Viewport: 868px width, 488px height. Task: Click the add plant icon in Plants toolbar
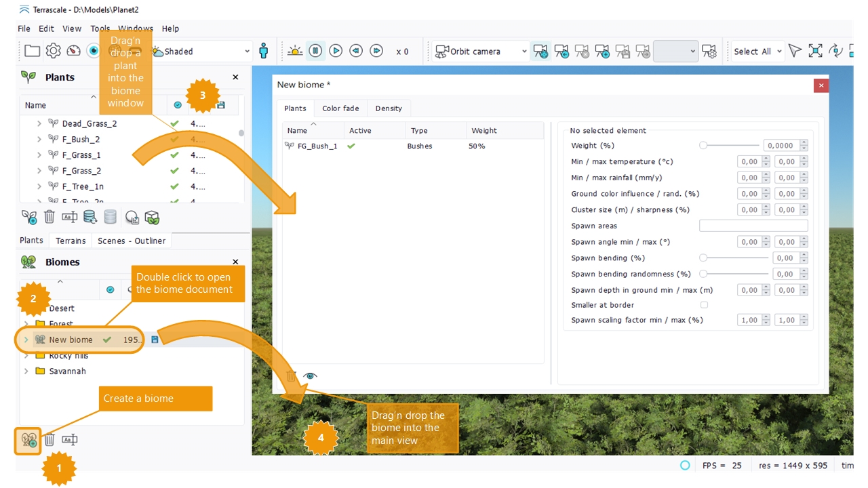[x=29, y=218]
